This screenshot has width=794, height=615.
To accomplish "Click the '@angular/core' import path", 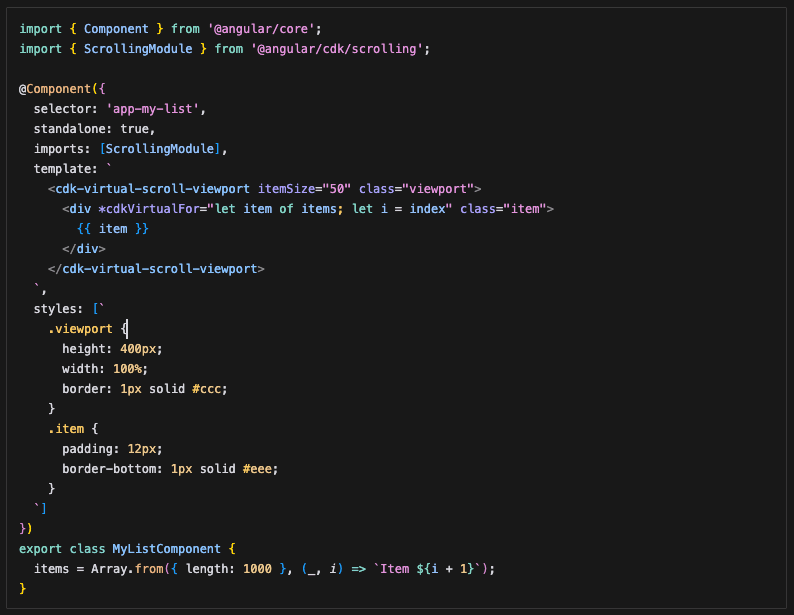I will tap(261, 29).
